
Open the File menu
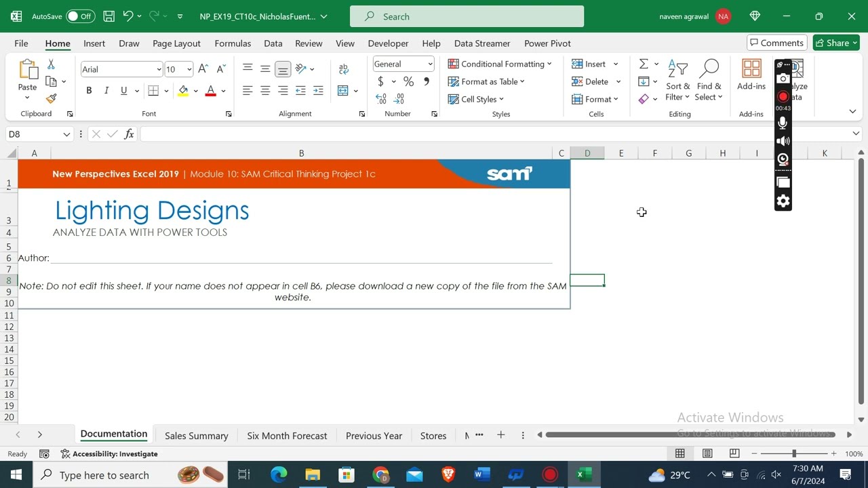pos(21,43)
